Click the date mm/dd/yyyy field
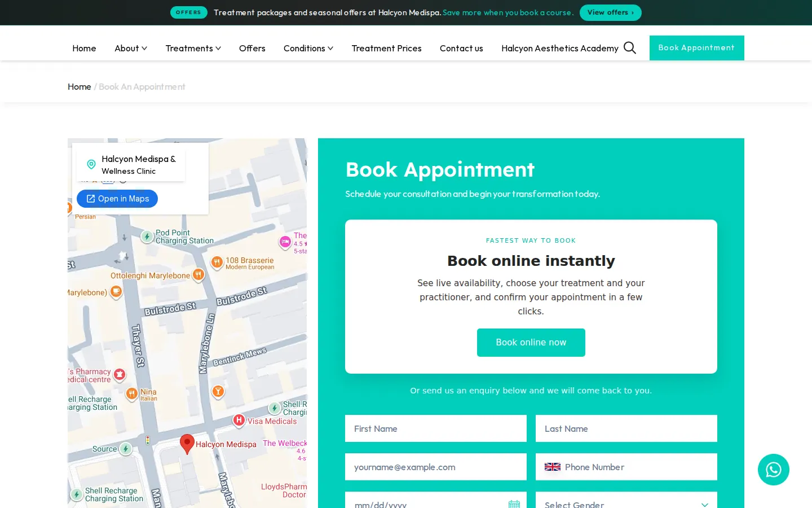Viewport: 812px width, 508px height. click(x=436, y=500)
